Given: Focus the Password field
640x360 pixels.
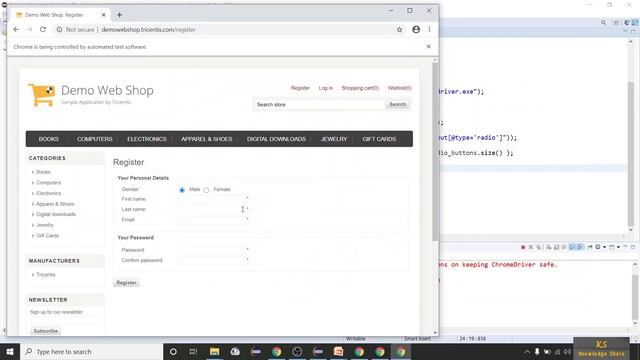Looking at the screenshot, I should pos(211,250).
